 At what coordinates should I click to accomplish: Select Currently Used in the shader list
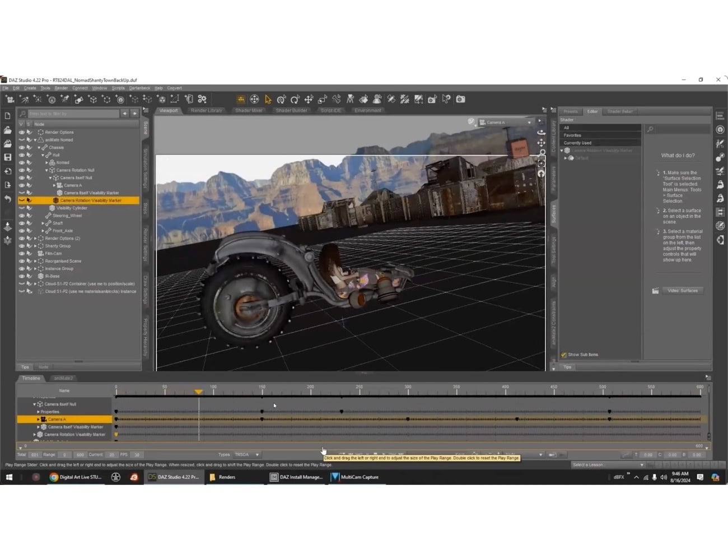[x=577, y=142]
